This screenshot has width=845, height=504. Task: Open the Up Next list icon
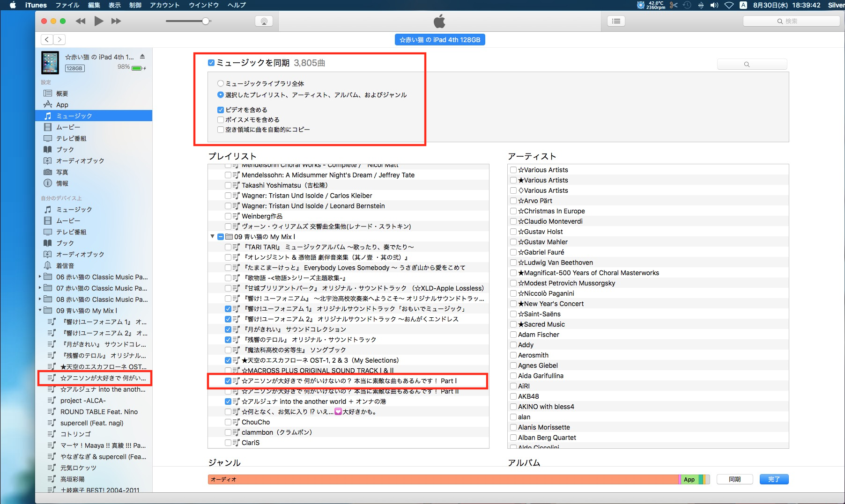pos(616,21)
